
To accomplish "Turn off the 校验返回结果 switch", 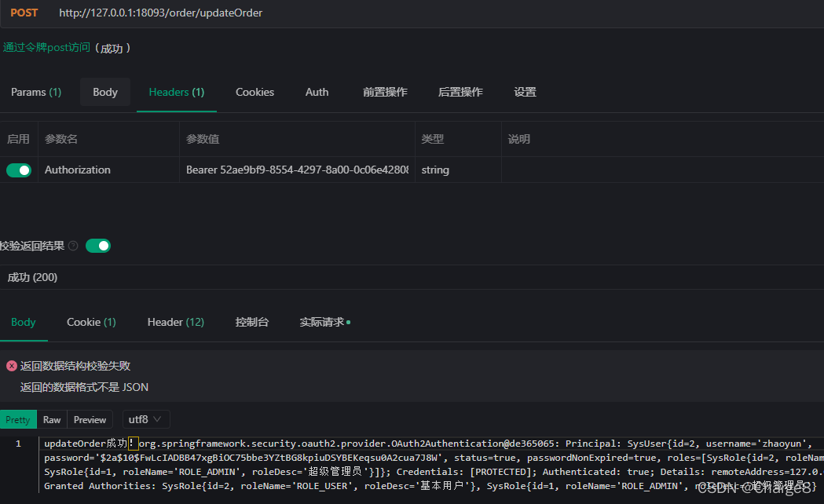I will coord(98,246).
